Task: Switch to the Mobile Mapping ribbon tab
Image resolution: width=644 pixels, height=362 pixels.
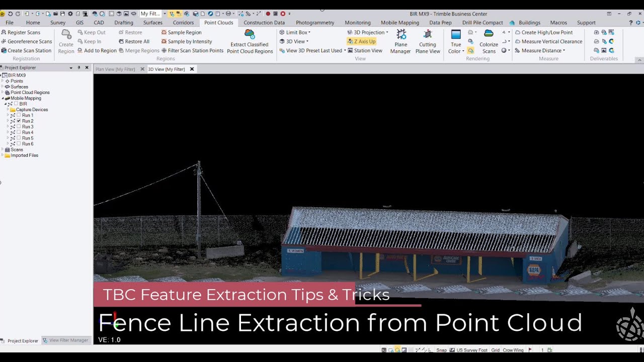Action: tap(400, 23)
